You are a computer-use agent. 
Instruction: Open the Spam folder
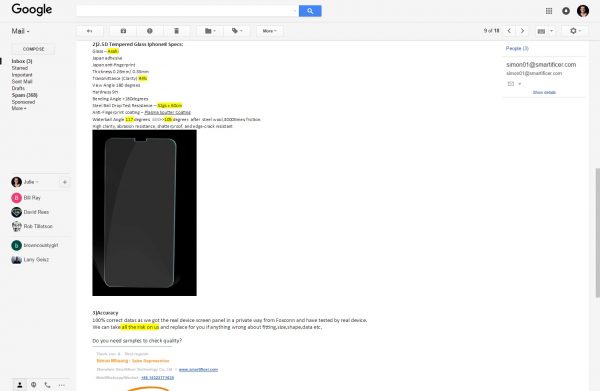[x=24, y=95]
